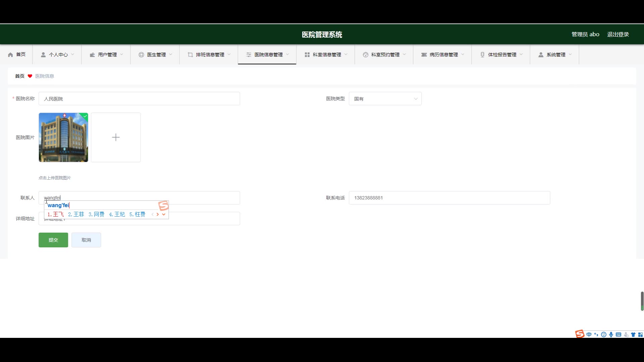Click the 个人中心 person icon
This screenshot has height=362, width=644.
click(43, 55)
